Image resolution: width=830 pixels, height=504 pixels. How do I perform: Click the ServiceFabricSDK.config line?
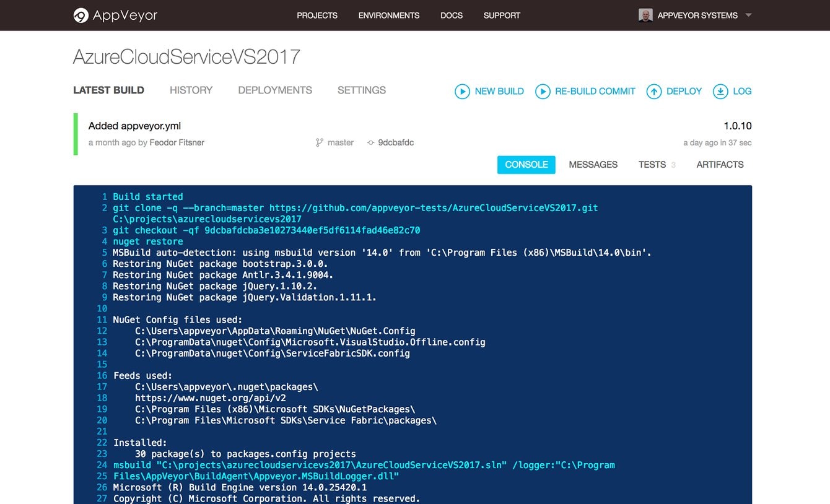[x=273, y=353]
